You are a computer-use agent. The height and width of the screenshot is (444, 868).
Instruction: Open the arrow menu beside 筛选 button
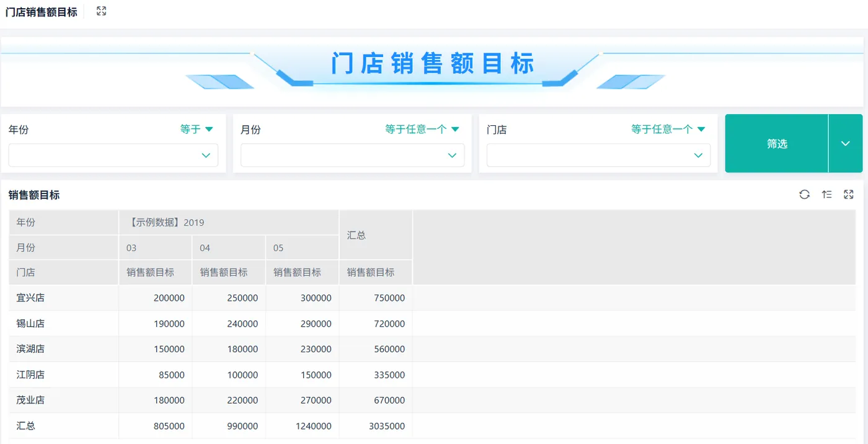[846, 143]
